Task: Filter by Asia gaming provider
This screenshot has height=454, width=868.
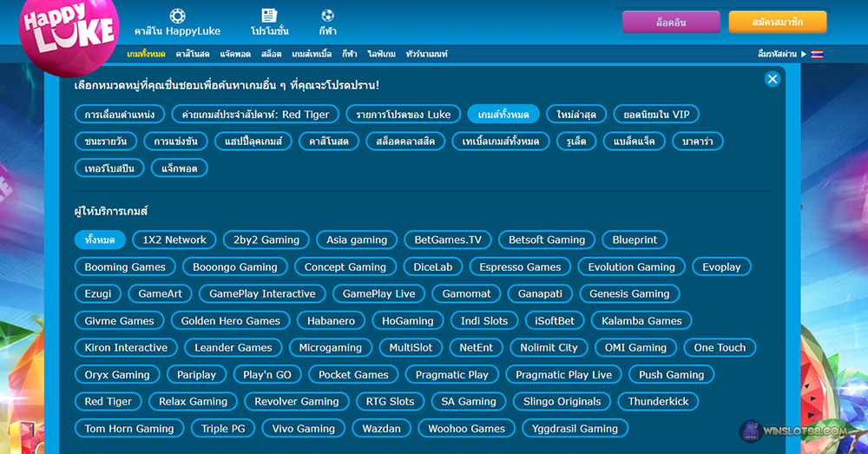Action: point(357,240)
